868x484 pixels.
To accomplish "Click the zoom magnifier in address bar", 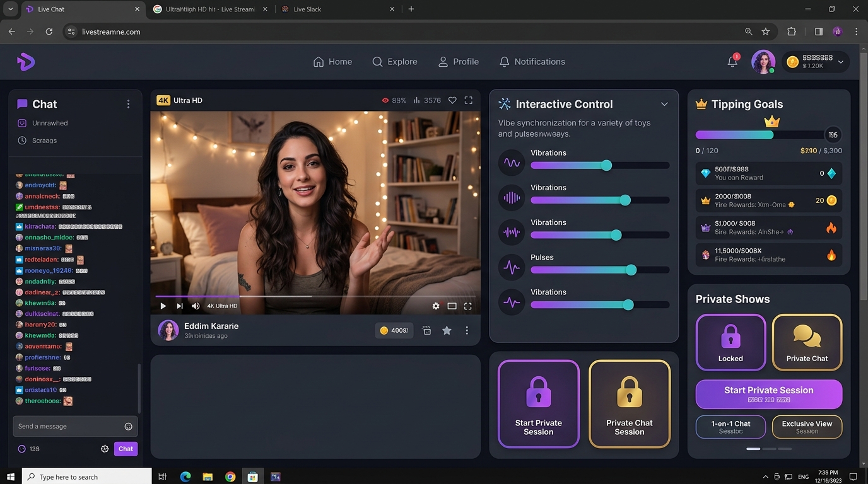I will point(749,32).
